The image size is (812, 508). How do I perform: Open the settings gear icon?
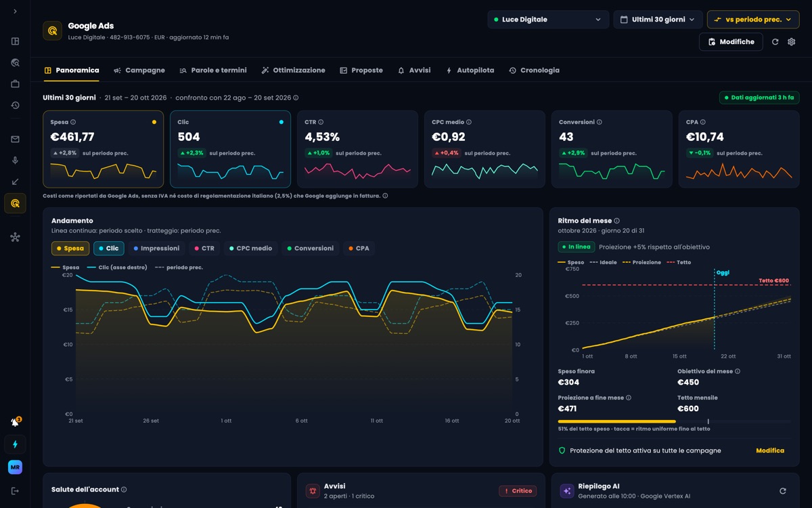pyautogui.click(x=792, y=42)
